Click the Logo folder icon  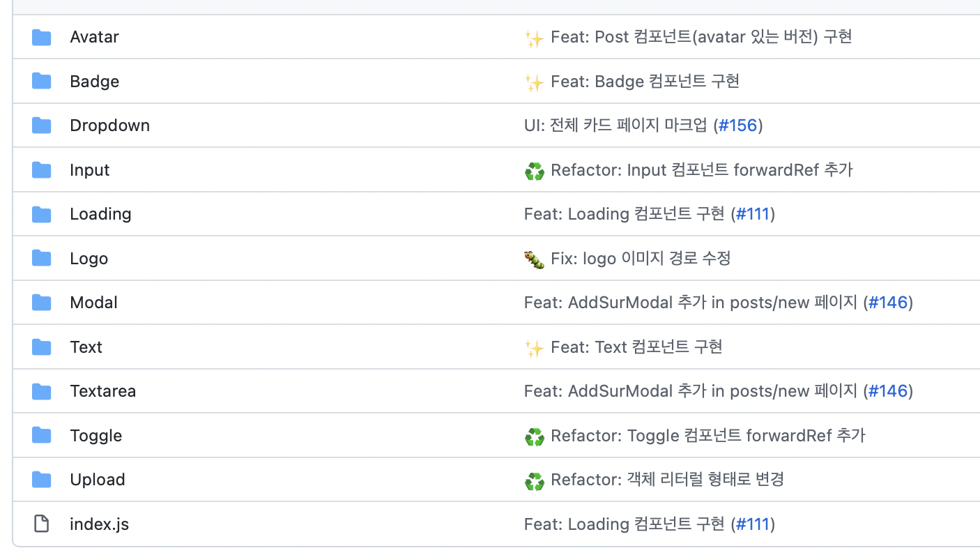pos(42,259)
